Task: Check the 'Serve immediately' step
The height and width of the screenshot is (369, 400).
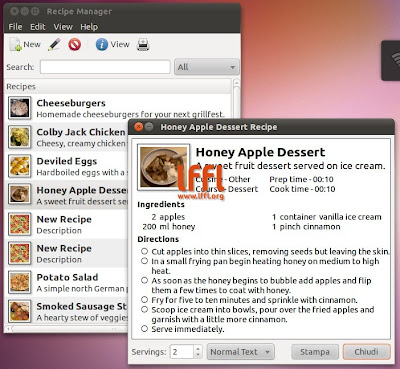Action: pos(144,329)
